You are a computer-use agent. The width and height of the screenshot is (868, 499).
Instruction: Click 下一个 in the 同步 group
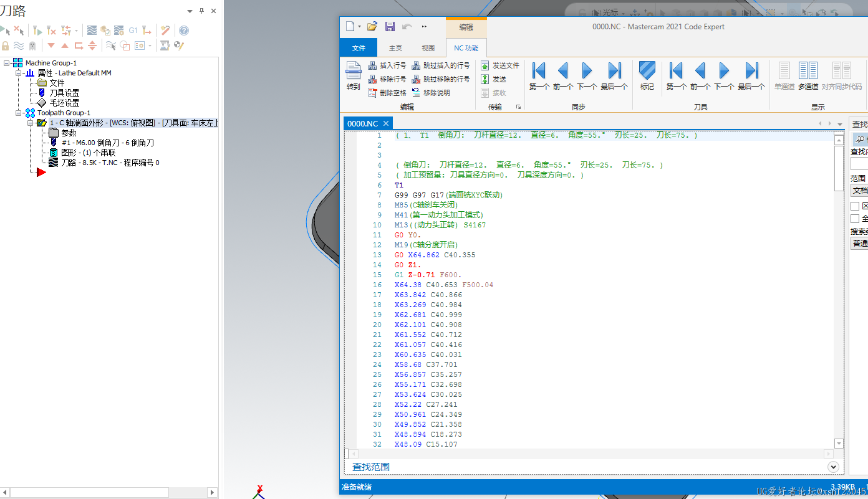587,76
